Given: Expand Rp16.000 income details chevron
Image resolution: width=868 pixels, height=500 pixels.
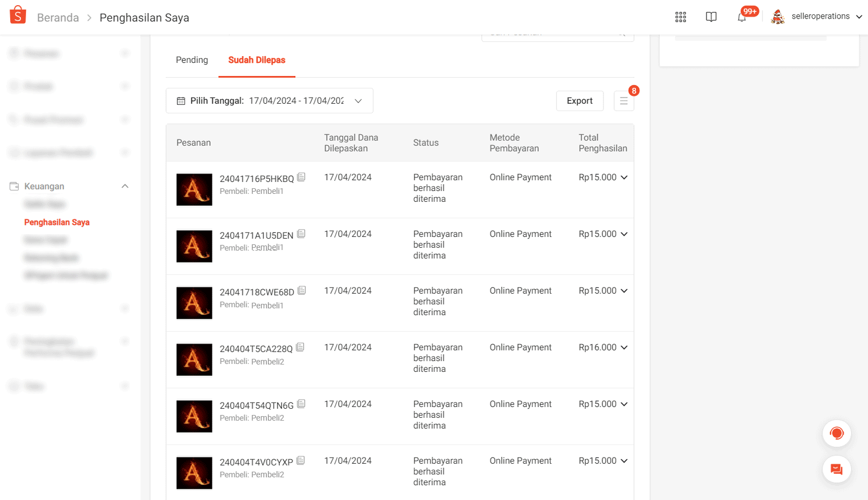Looking at the screenshot, I should [624, 348].
